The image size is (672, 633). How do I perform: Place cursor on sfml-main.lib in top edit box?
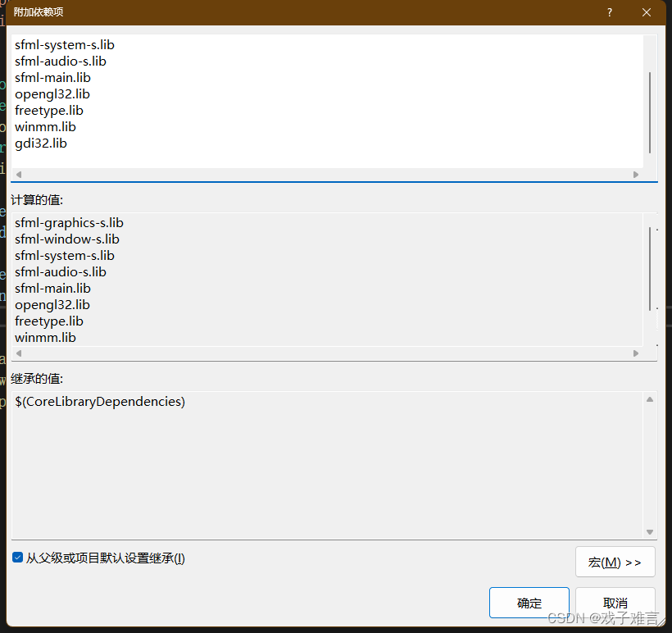click(x=52, y=78)
